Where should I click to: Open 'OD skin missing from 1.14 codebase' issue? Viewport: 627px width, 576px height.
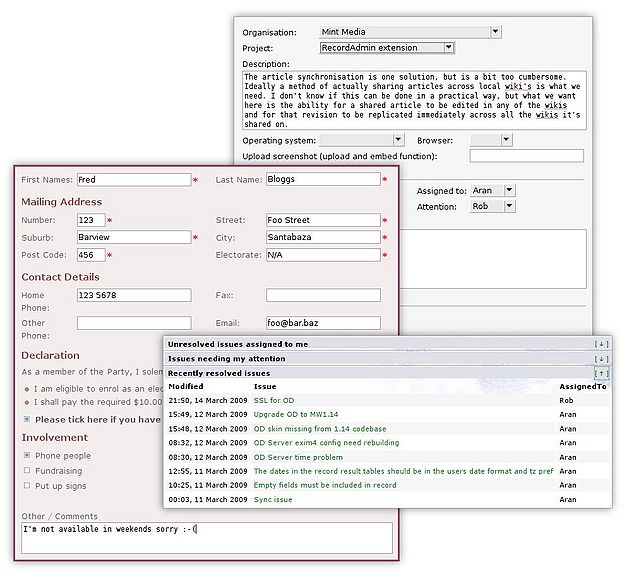[320, 429]
